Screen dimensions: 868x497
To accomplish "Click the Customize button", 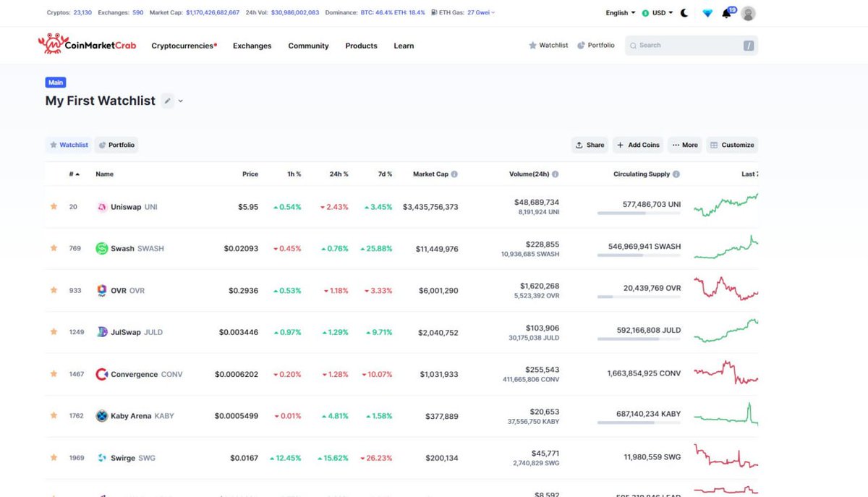I will (x=732, y=145).
